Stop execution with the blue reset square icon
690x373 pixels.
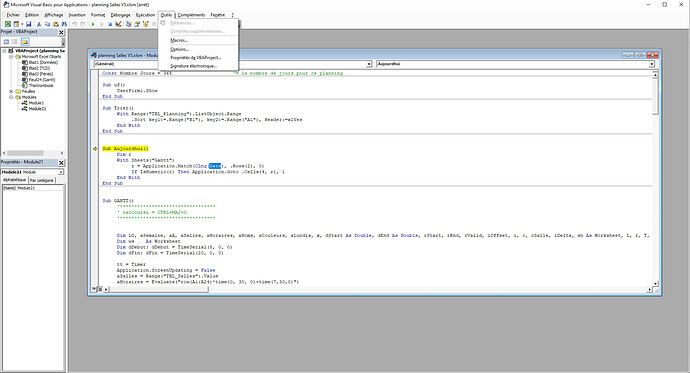click(x=110, y=24)
